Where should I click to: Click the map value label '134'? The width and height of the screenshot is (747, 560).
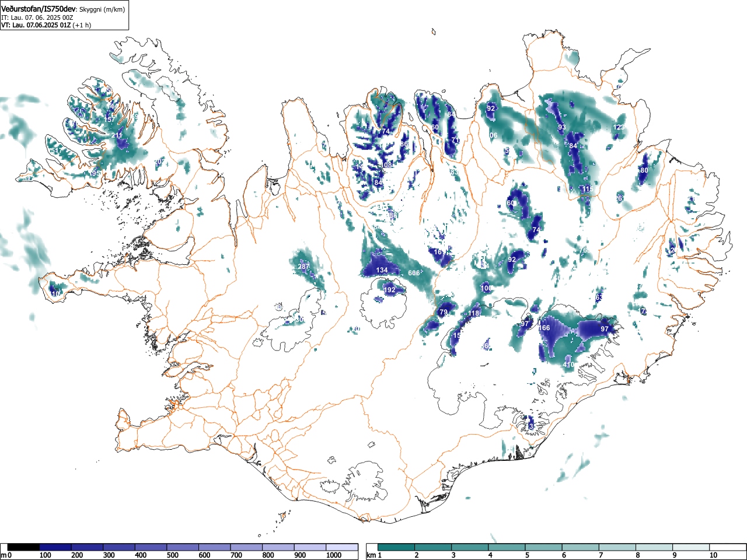(x=382, y=270)
